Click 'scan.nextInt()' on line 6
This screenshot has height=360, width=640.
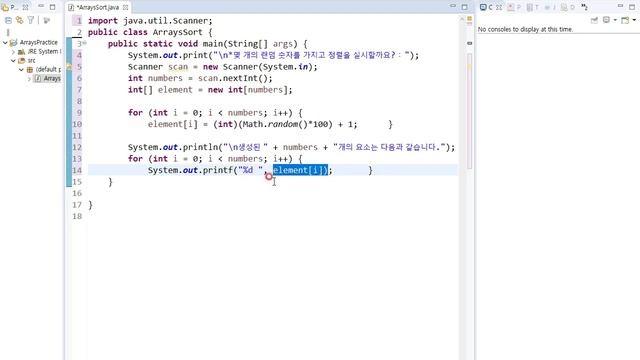pos(232,78)
